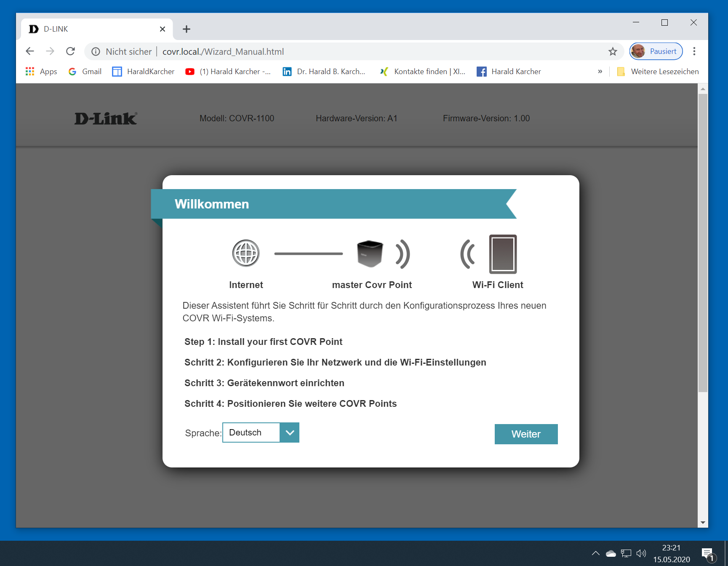Maximize the Chrome window
728x566 pixels.
click(664, 22)
